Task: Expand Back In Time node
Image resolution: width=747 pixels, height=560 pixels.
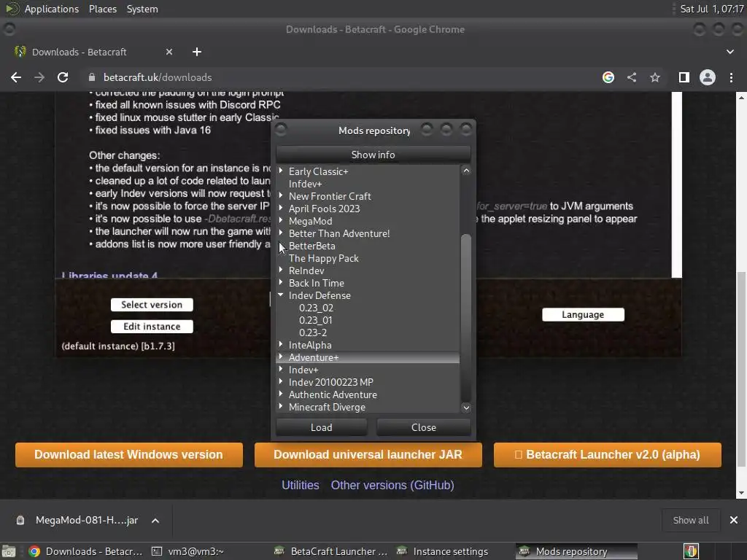Action: [281, 282]
